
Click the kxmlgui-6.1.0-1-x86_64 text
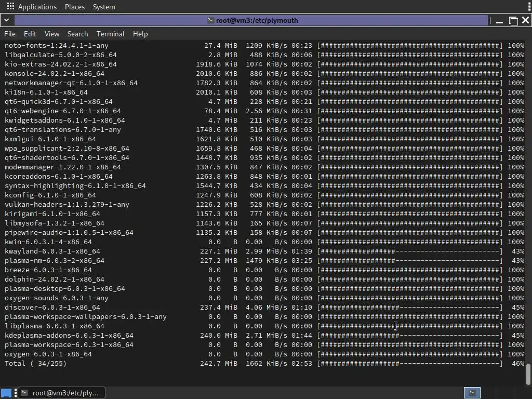point(50,139)
